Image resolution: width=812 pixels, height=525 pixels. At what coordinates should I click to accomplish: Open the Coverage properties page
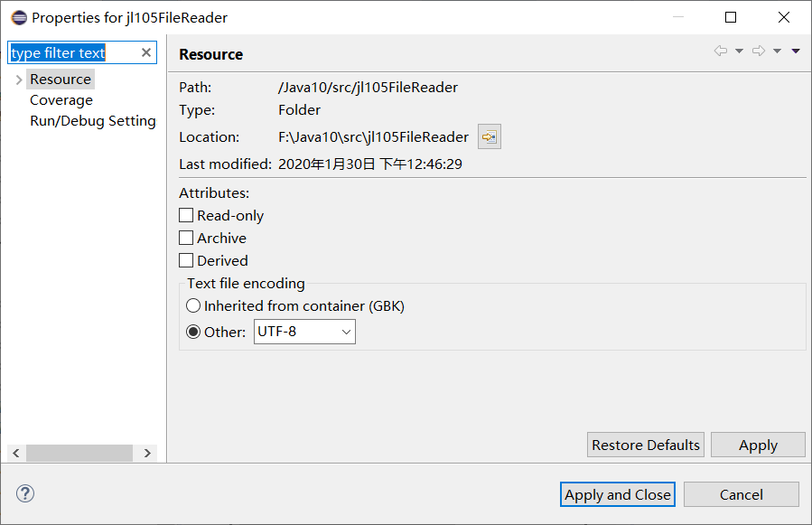click(x=61, y=99)
